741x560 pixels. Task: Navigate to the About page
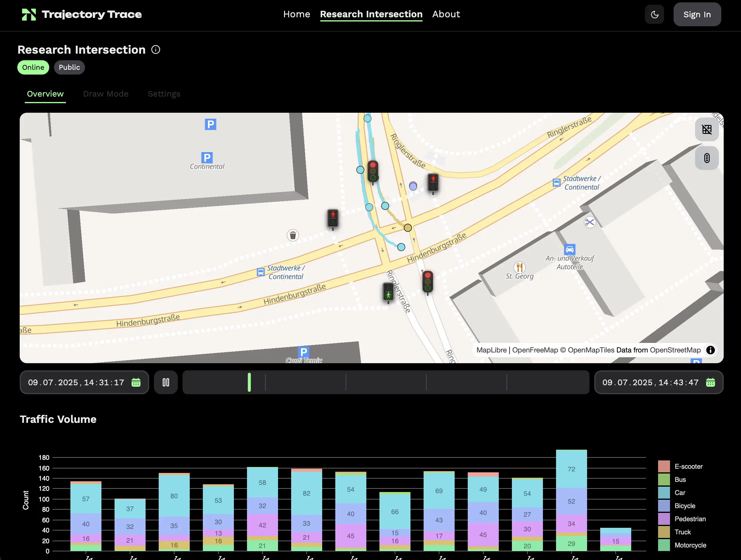coord(446,14)
